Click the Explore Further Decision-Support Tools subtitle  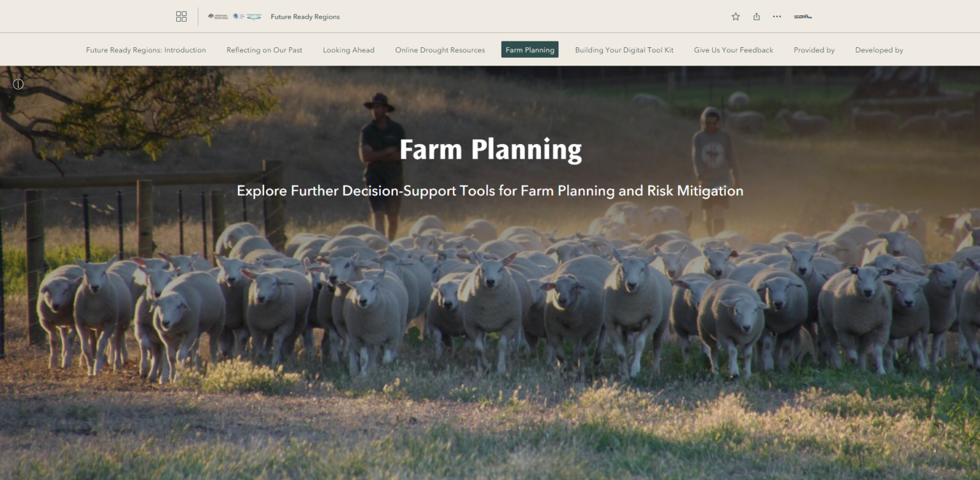[490, 191]
